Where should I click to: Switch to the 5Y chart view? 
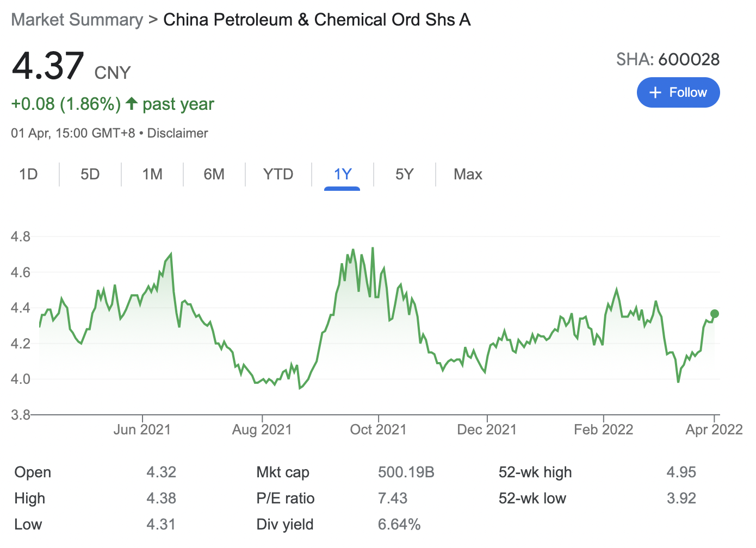(x=405, y=174)
